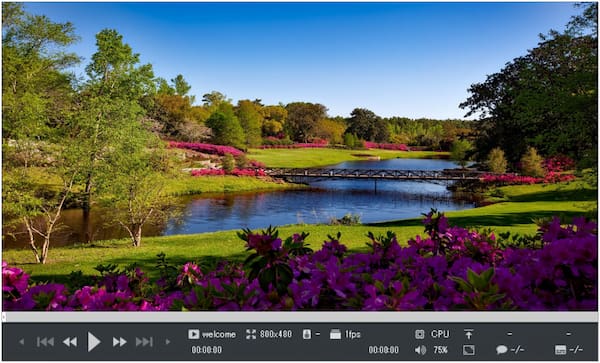600x363 pixels.
Task: Start playback with the Play button
Action: click(94, 342)
